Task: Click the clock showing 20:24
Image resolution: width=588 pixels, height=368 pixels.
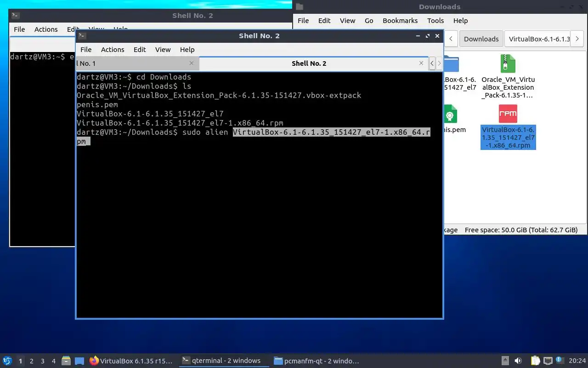Action: (577, 361)
